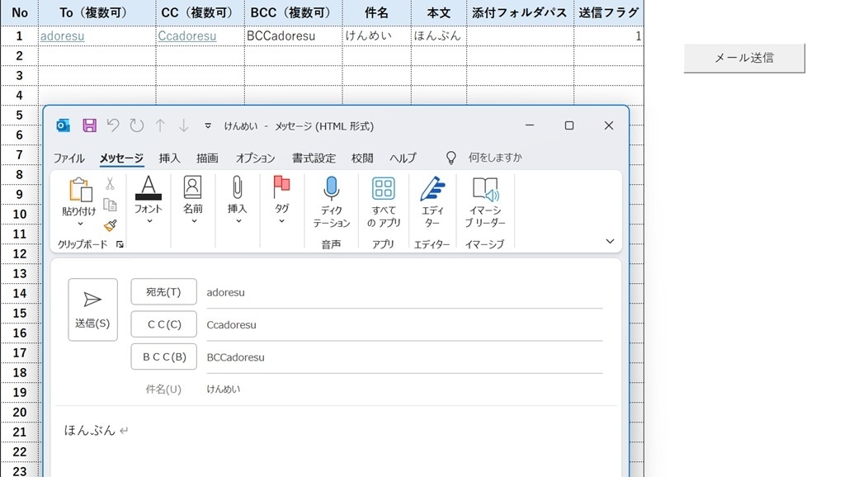The width and height of the screenshot is (868, 477).
Task: Select Excel cell containing けんめい in row 1
Action: pyautogui.click(x=376, y=36)
